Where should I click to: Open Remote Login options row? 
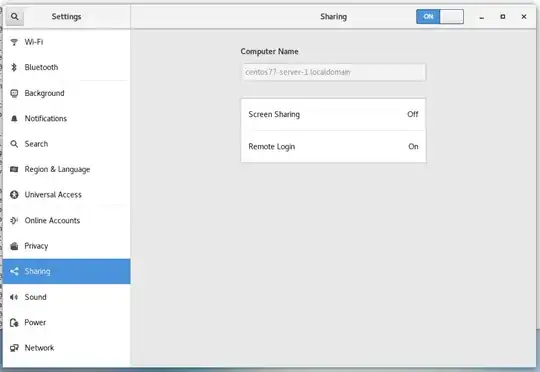[x=333, y=146]
